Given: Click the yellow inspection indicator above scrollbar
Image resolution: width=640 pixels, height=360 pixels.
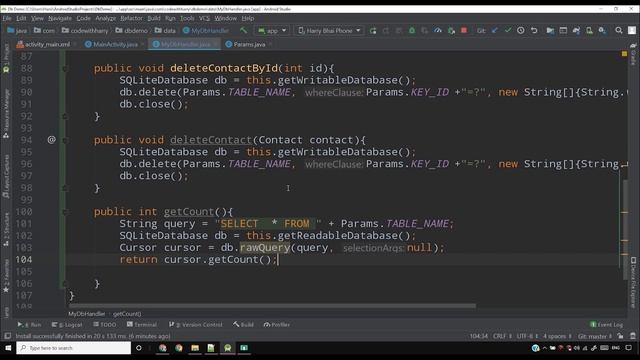Looking at the screenshot, I should click(x=624, y=53).
